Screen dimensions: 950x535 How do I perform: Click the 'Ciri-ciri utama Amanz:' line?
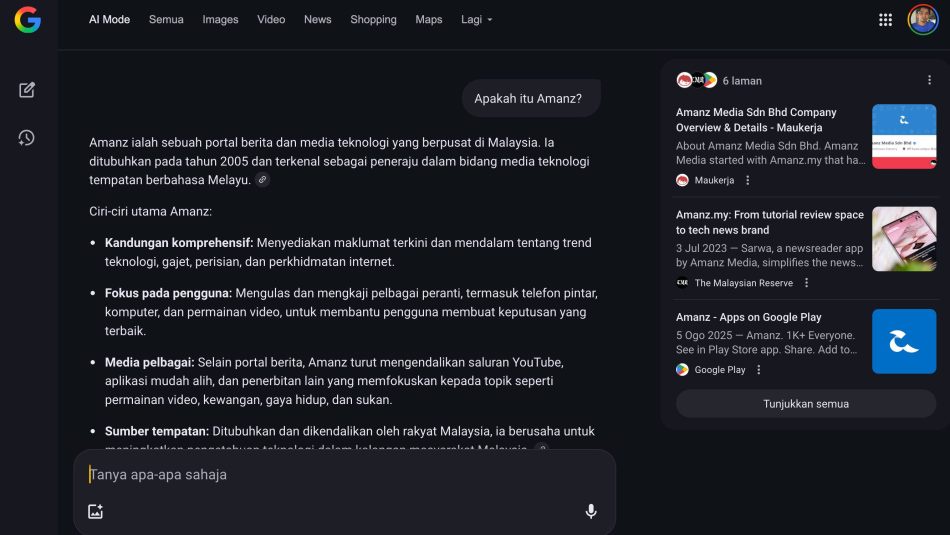coord(150,211)
